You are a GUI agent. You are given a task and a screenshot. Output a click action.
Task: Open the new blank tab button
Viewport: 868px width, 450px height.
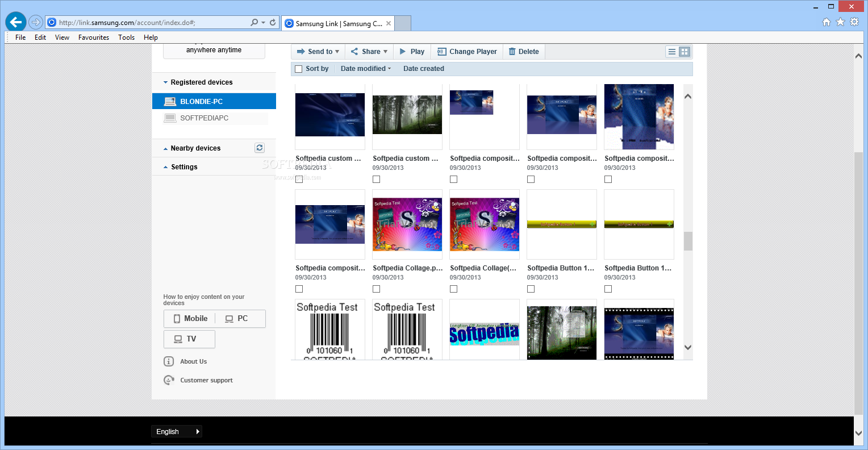403,23
